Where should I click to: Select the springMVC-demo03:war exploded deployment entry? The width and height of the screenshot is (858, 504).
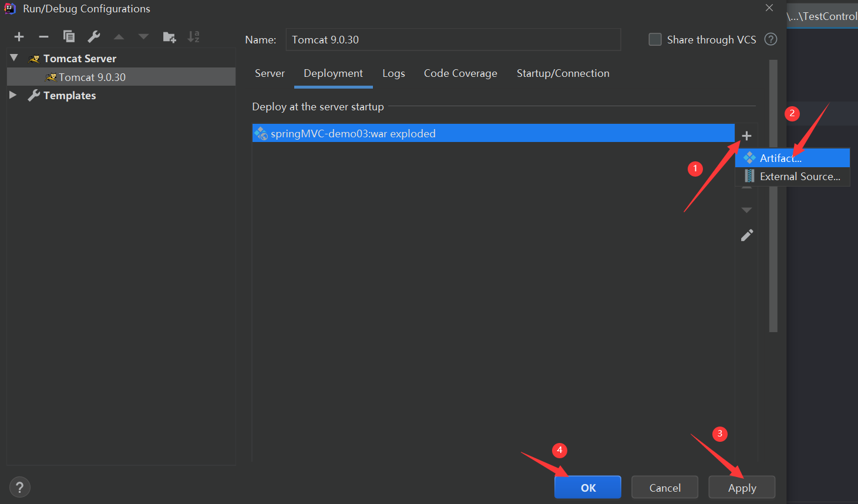coord(493,133)
